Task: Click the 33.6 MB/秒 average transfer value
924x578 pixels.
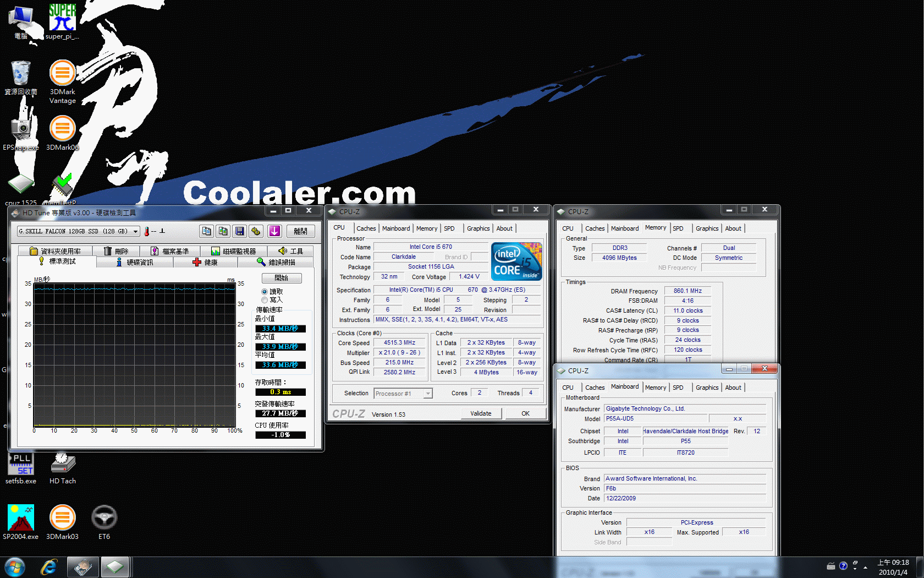Action: click(280, 365)
